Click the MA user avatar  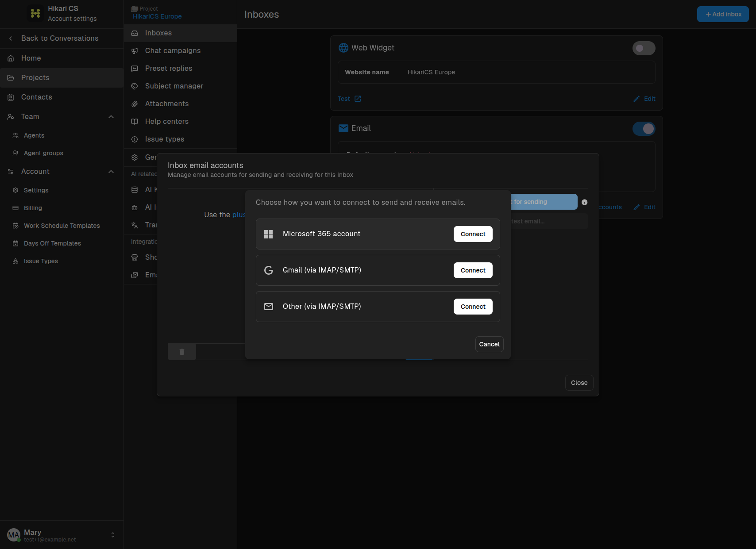coord(14,535)
